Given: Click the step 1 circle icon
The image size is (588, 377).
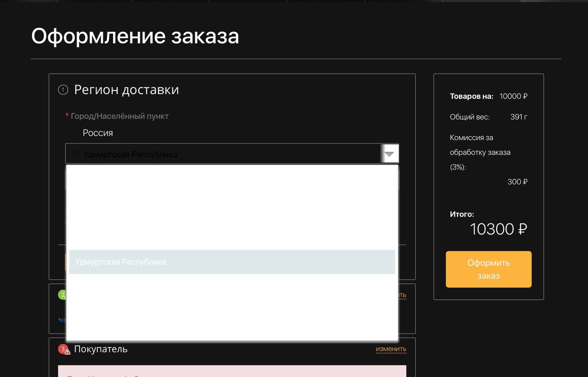Looking at the screenshot, I should 63,90.
